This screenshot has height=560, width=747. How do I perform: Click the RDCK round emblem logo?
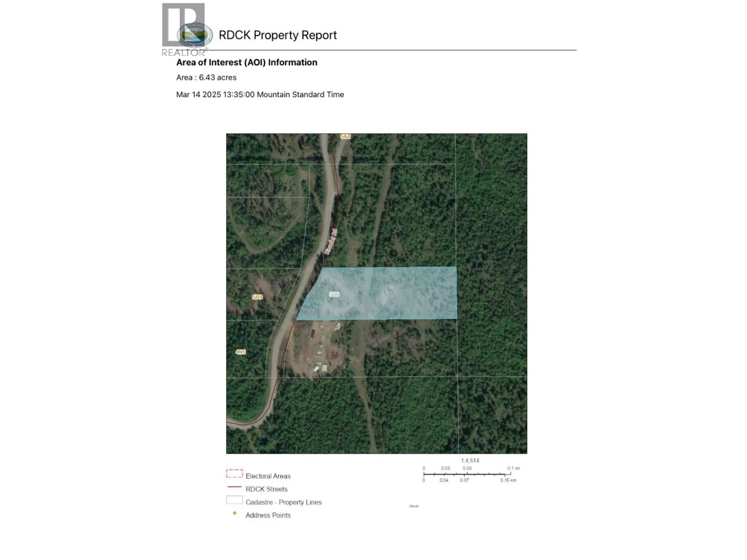point(195,35)
